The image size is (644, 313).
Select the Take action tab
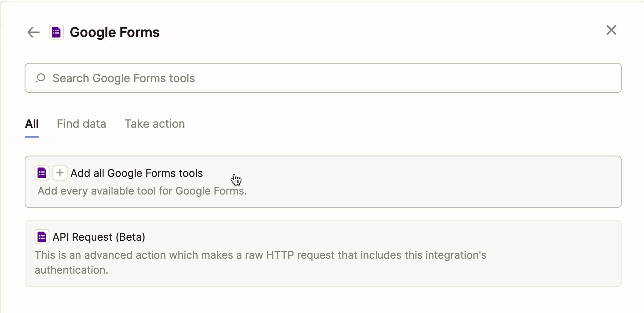[154, 124]
